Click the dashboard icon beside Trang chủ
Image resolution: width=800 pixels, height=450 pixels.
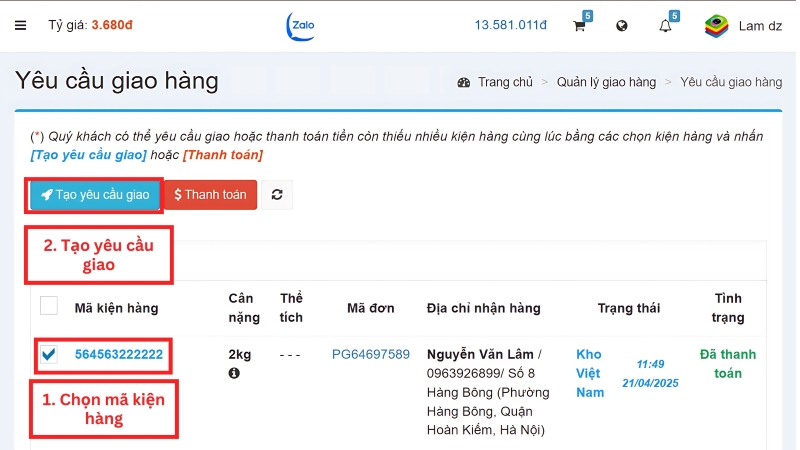coord(464,82)
